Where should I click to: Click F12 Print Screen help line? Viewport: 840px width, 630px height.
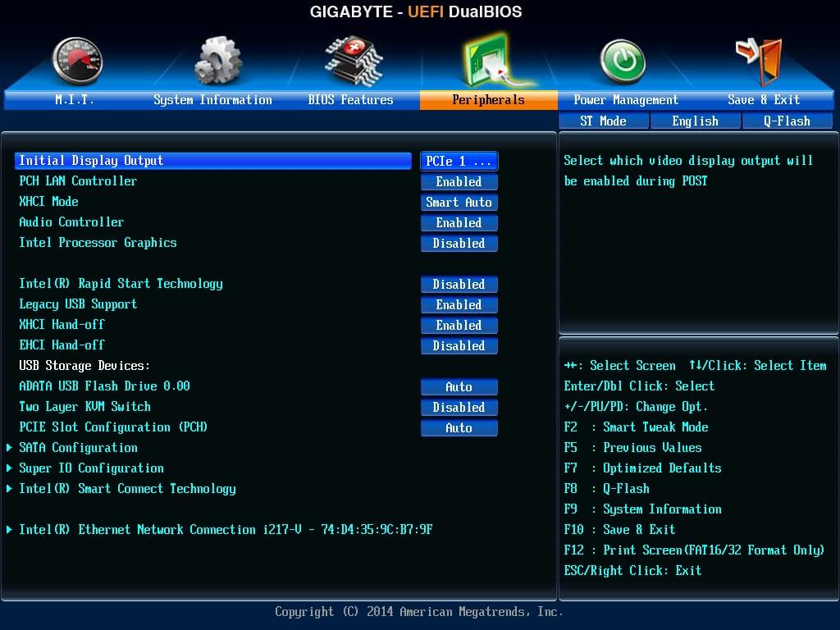pyautogui.click(x=694, y=550)
